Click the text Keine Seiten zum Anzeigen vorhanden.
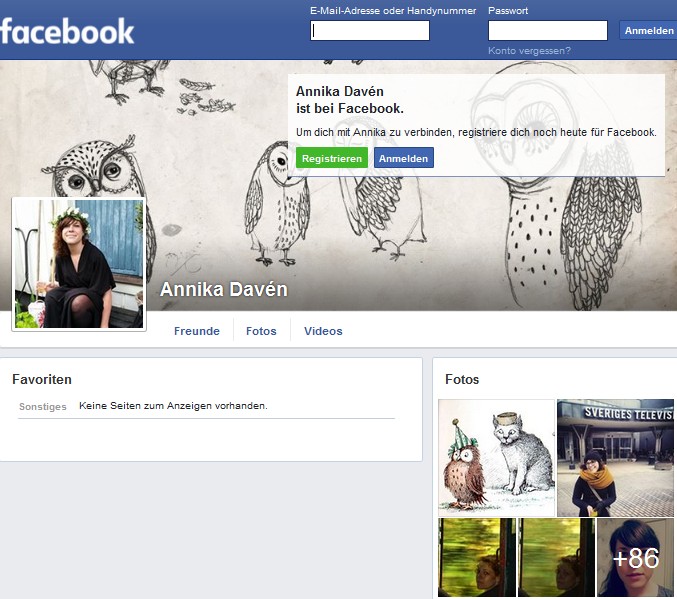Viewport: 677px width, 599px height. click(x=173, y=406)
